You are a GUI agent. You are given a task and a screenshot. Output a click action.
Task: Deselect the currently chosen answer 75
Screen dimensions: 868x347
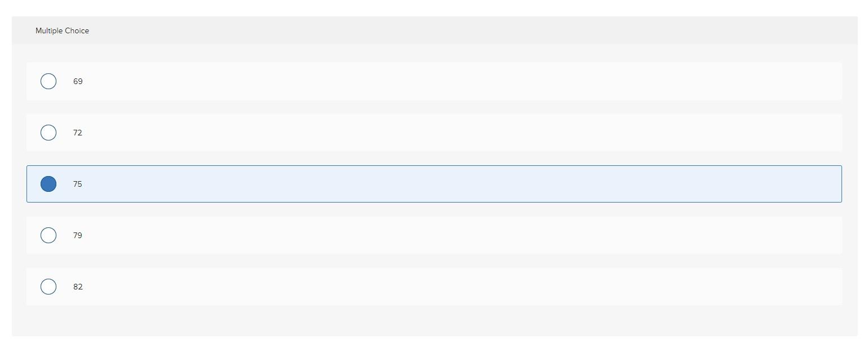48,183
